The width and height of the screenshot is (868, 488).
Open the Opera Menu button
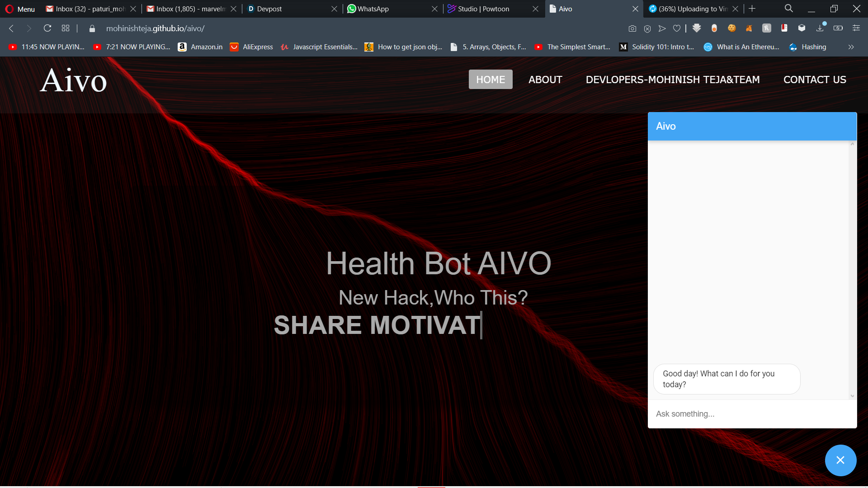[x=20, y=9]
